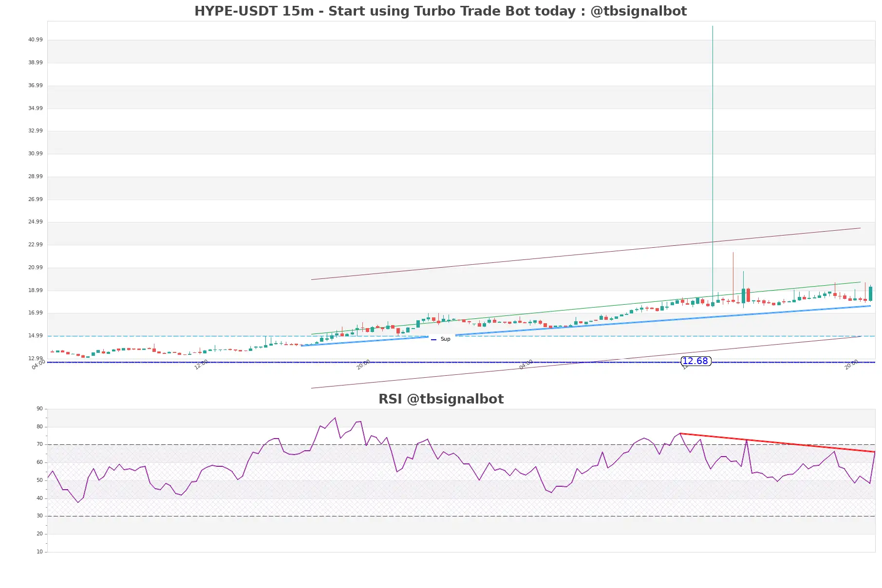Image resolution: width=882 pixels, height=588 pixels.
Task: Click the 34.99 price axis label
Action: 36,109
